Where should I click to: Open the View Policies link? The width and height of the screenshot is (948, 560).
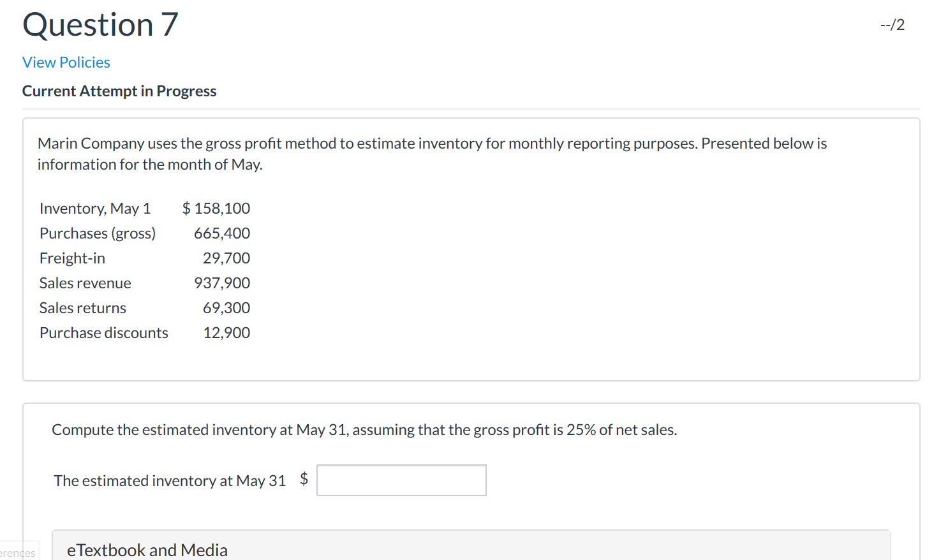(66, 62)
